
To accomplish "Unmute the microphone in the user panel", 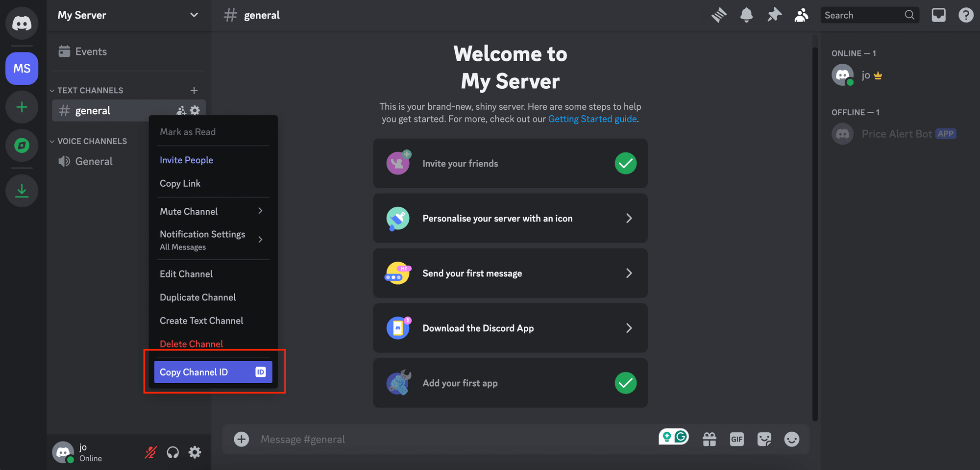I will 150,452.
